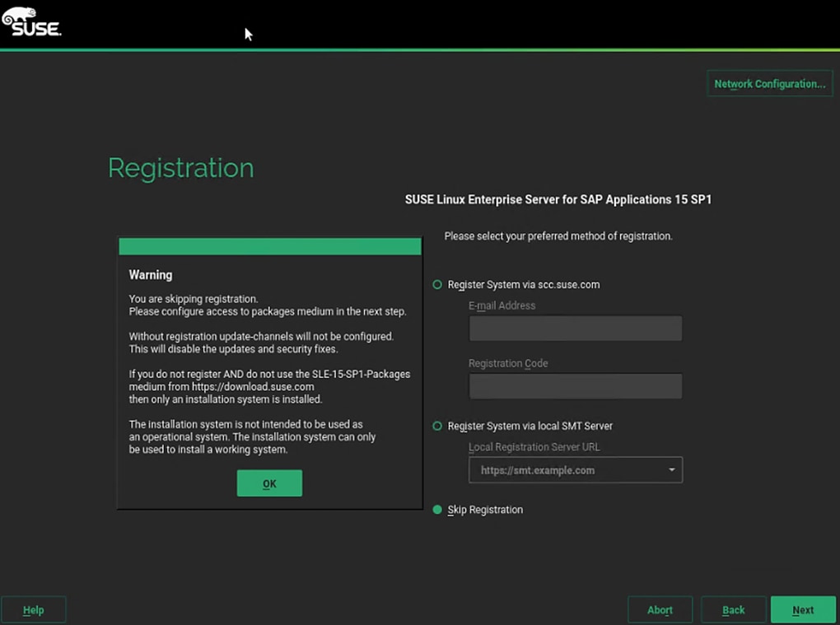
Task: Click 'Please select your preferred method' text
Action: pos(558,236)
